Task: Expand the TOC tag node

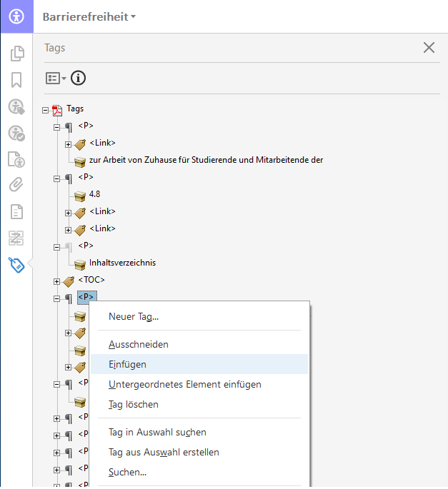Action: (57, 281)
